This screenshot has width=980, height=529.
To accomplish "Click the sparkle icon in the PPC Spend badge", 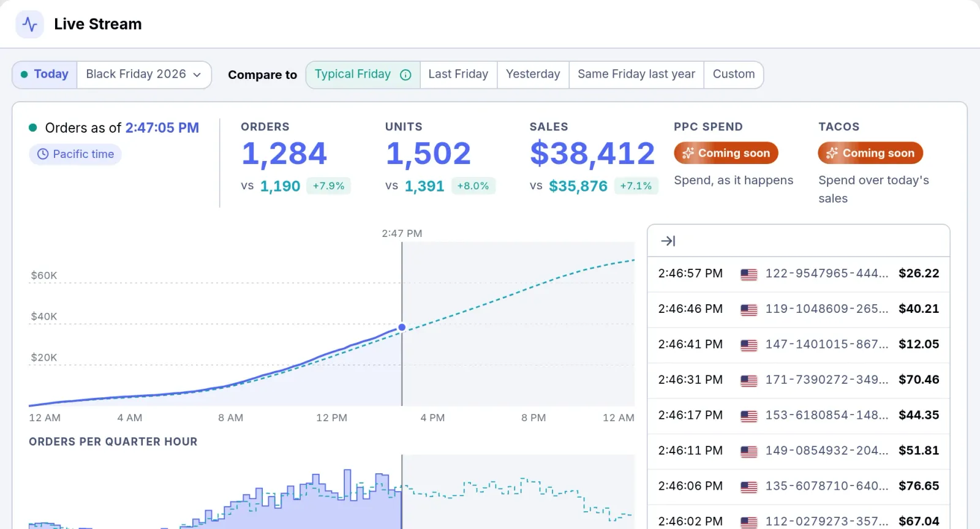I will pos(688,153).
